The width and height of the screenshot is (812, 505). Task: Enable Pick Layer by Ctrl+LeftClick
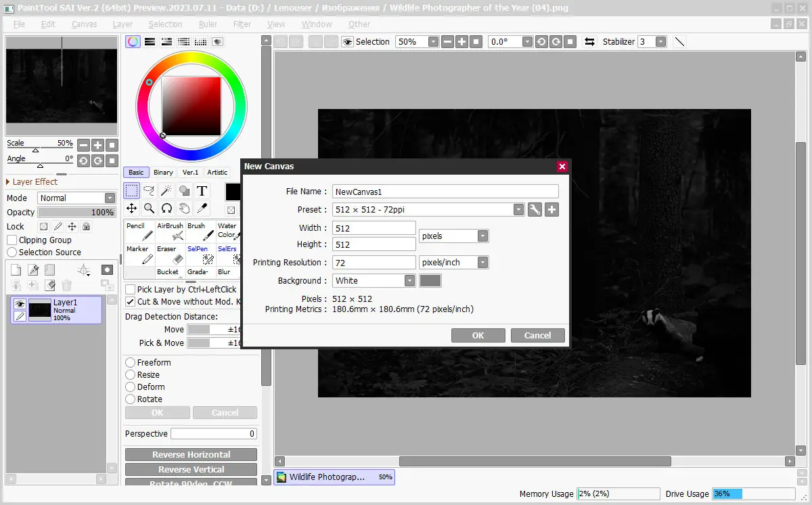[131, 289]
